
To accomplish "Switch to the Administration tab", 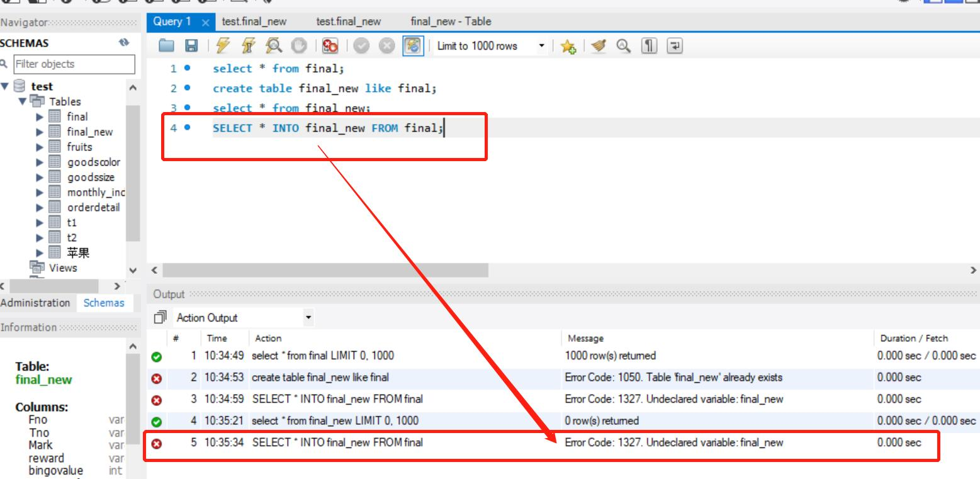I will tap(35, 303).
